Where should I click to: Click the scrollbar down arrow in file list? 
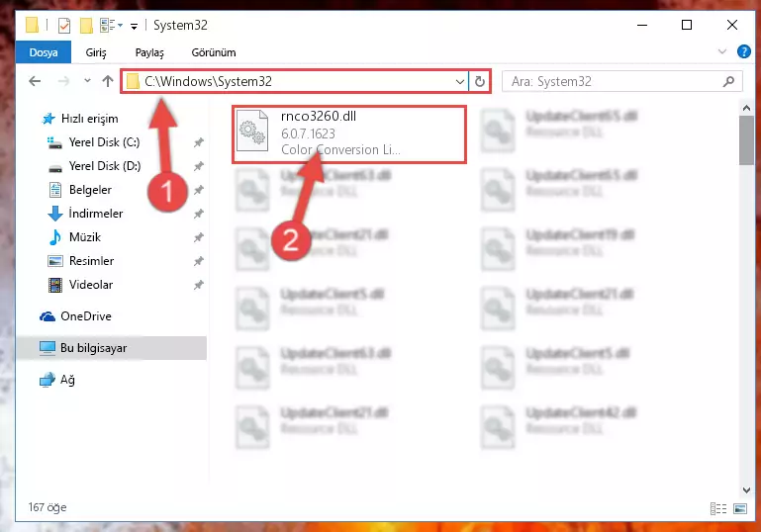click(746, 490)
